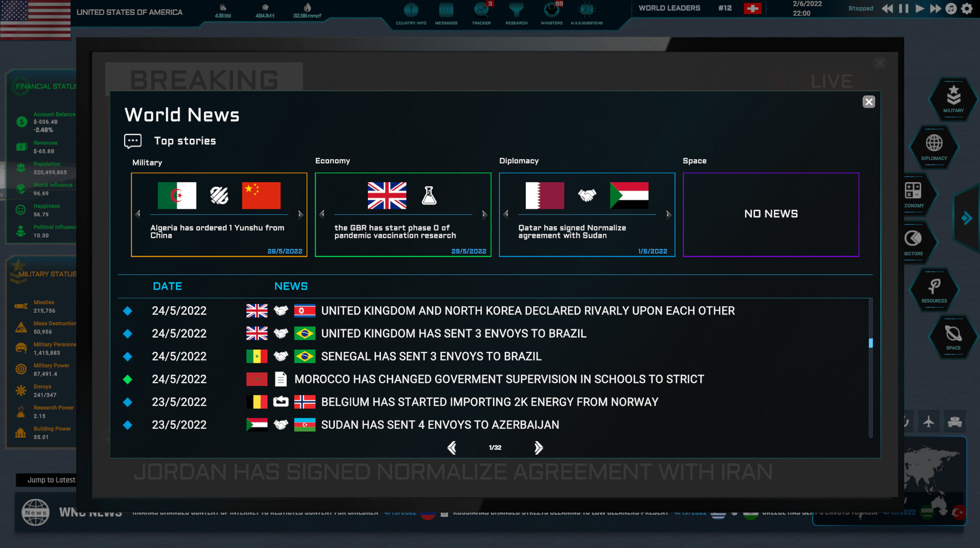Switch to Country Info
Viewport: 980px width, 548px height.
[x=410, y=9]
